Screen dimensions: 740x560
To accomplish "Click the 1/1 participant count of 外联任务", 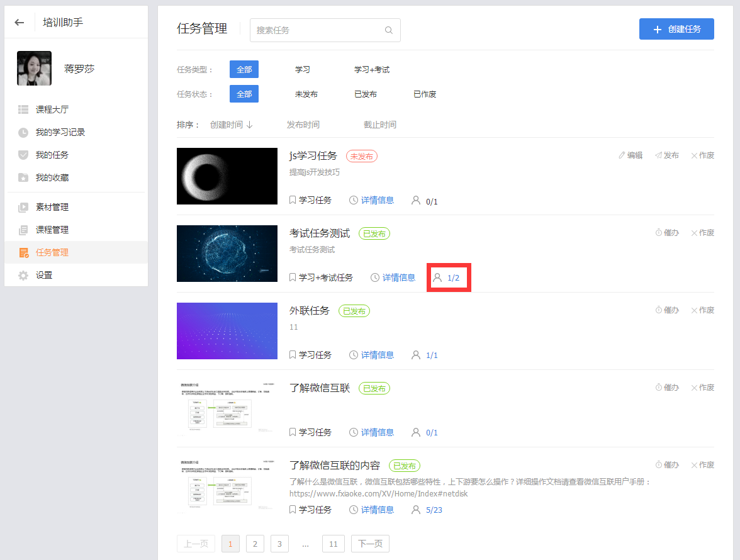I will pyautogui.click(x=432, y=356).
